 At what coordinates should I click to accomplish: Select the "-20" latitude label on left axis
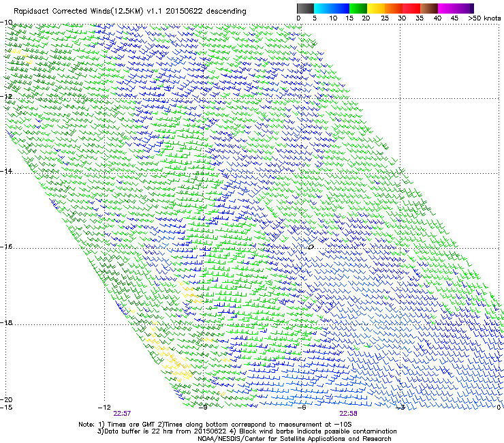pos(6,399)
